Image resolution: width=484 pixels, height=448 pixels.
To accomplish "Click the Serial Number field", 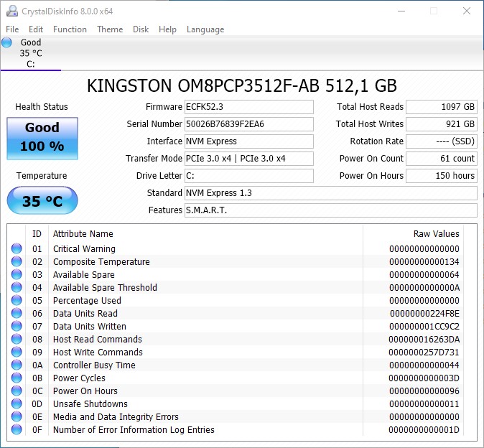I will pos(249,124).
